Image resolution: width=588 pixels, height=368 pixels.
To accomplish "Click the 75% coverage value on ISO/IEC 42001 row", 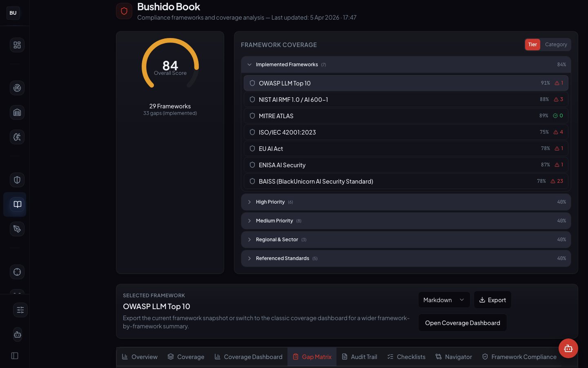I will 544,132.
